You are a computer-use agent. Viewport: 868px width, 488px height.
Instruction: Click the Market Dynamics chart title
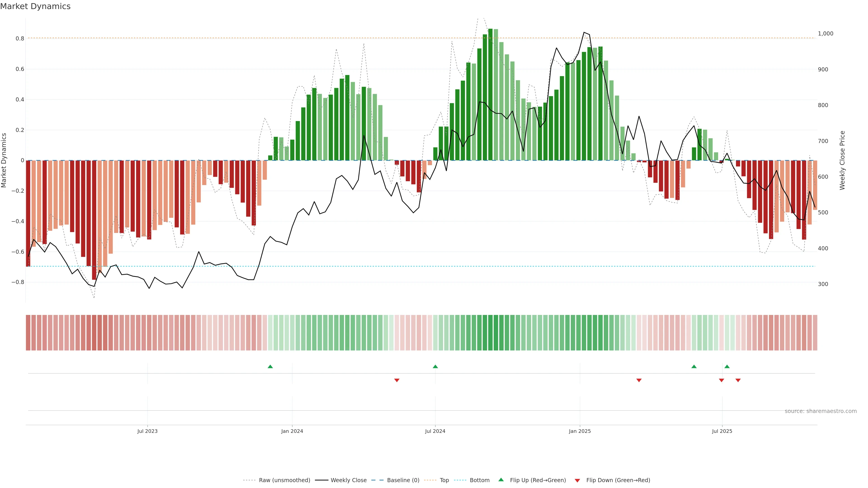click(x=35, y=6)
